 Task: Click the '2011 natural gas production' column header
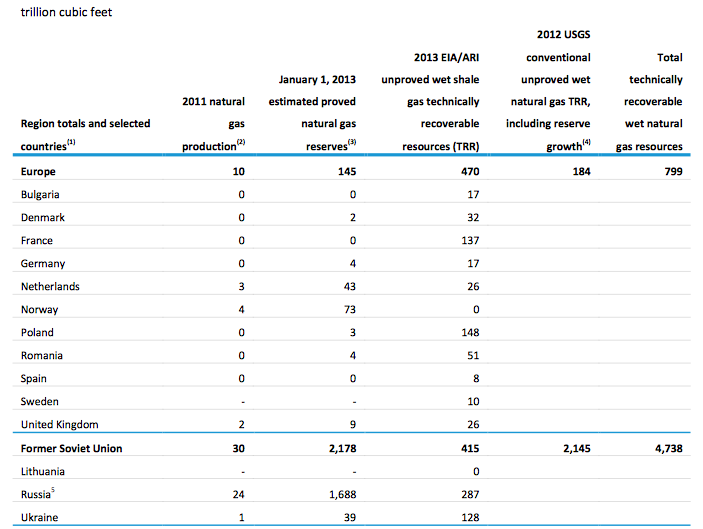click(213, 124)
